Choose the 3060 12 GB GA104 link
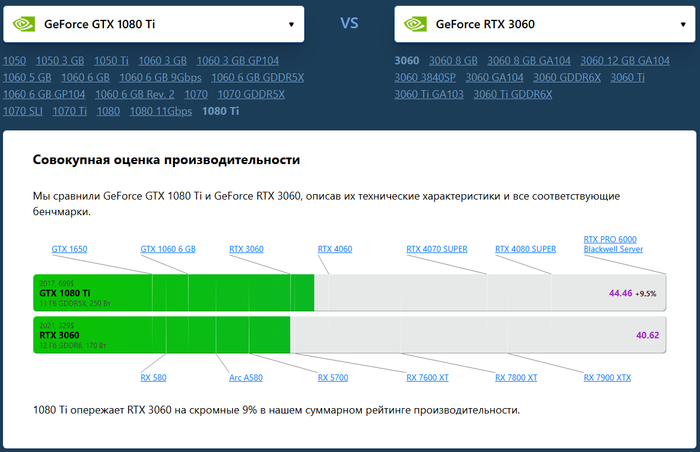This screenshot has width=700, height=452. coord(625,61)
